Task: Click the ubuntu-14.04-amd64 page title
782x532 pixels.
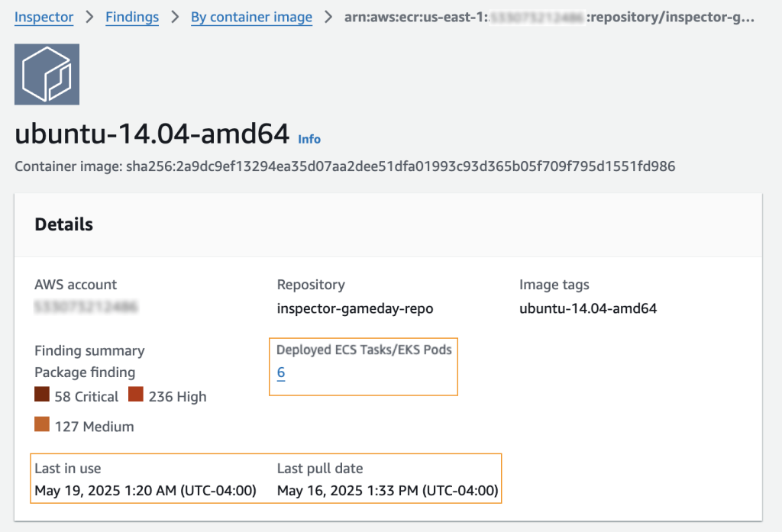Action: 152,133
